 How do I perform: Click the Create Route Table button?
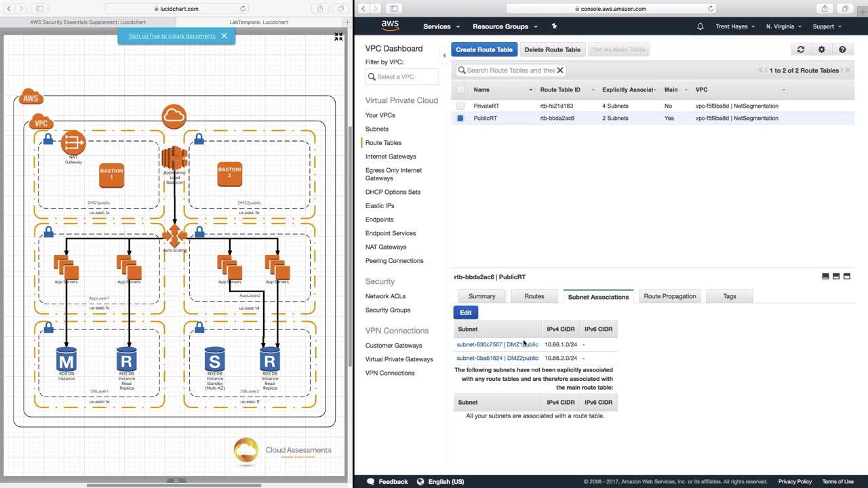tap(484, 49)
